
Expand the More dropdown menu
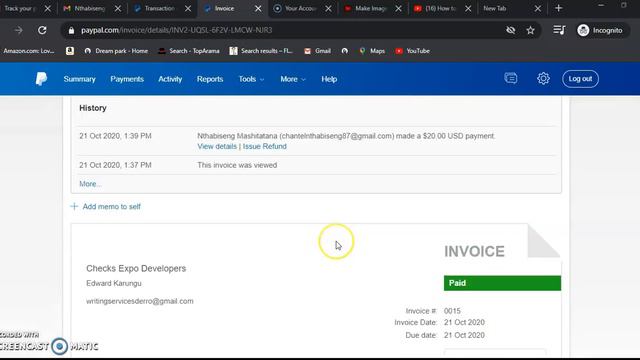293,79
